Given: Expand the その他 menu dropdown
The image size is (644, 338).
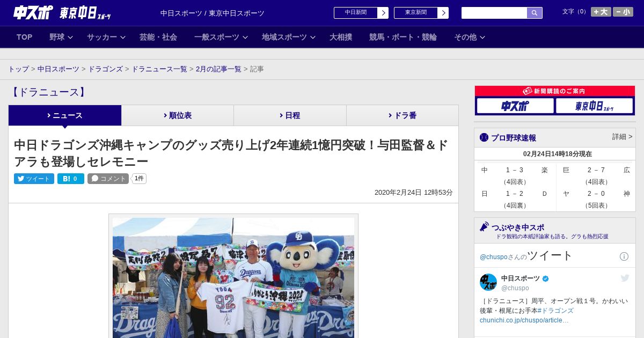Looking at the screenshot, I should [470, 37].
